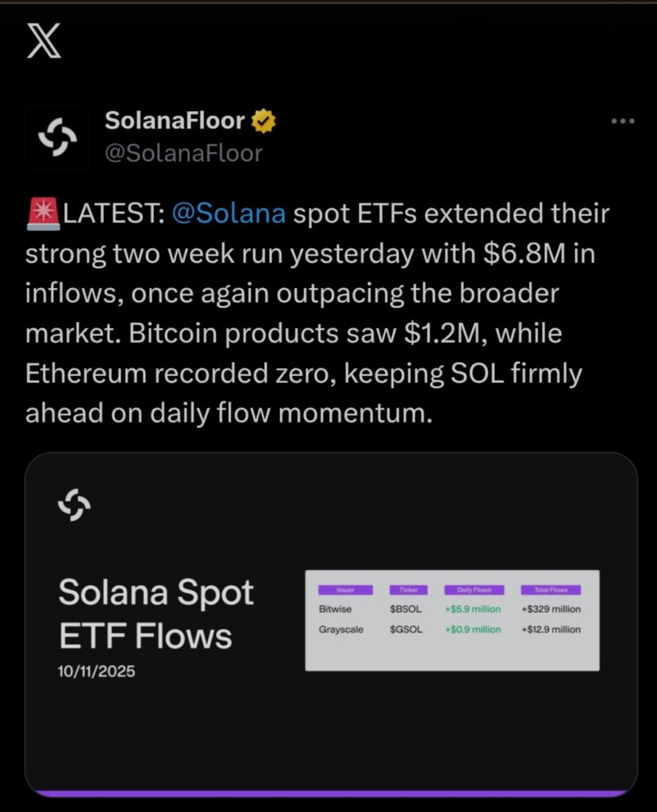
Task: Click the 10/11/2025 date label
Action: [97, 672]
